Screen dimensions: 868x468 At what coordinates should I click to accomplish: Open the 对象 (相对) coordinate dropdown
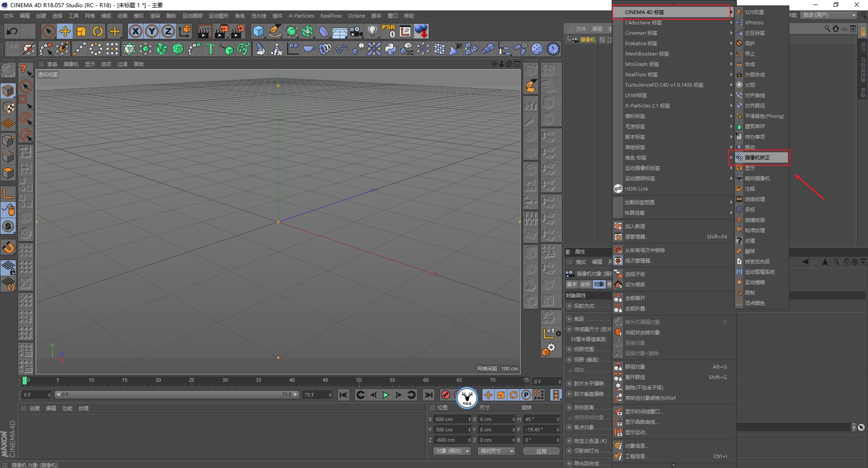[x=452, y=451]
